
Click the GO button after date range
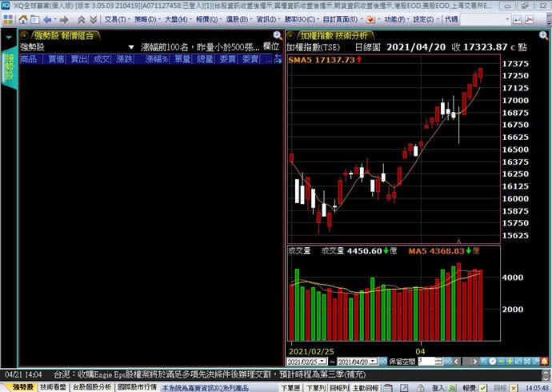383,362
